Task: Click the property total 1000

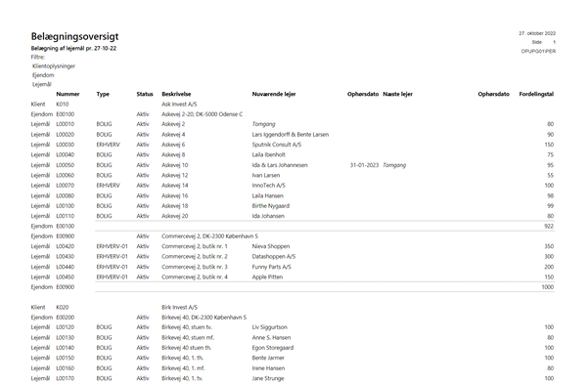Action: pos(548,287)
